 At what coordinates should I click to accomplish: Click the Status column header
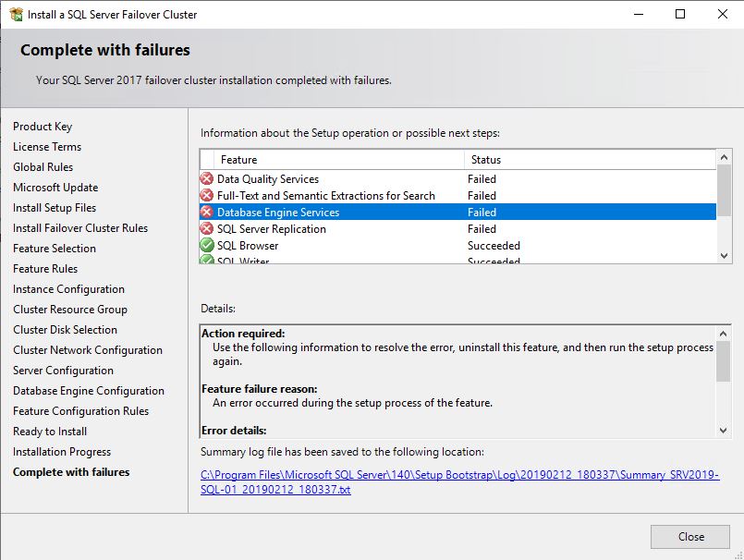[x=590, y=160]
